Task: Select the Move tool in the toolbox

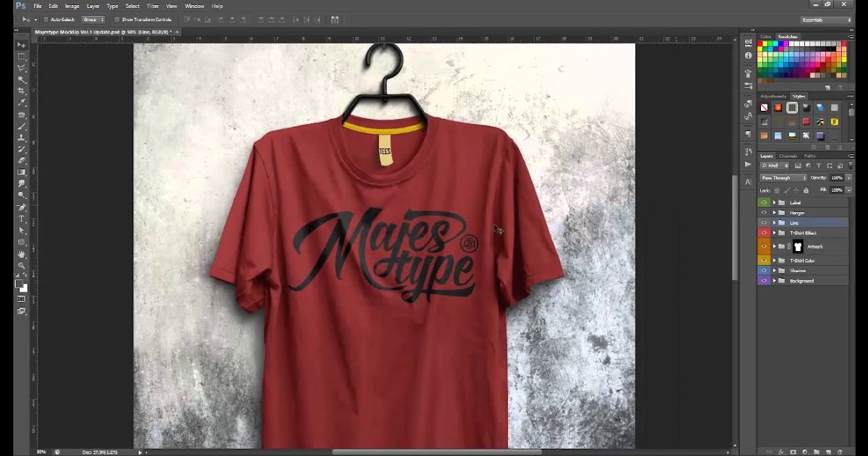Action: coord(22,45)
